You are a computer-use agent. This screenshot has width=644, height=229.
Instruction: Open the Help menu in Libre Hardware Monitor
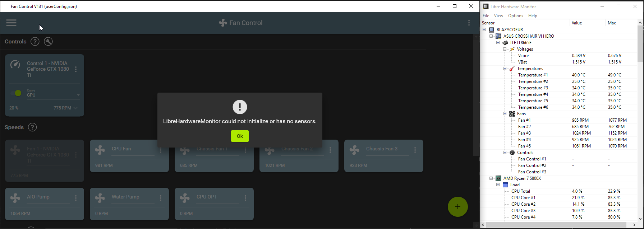533,16
